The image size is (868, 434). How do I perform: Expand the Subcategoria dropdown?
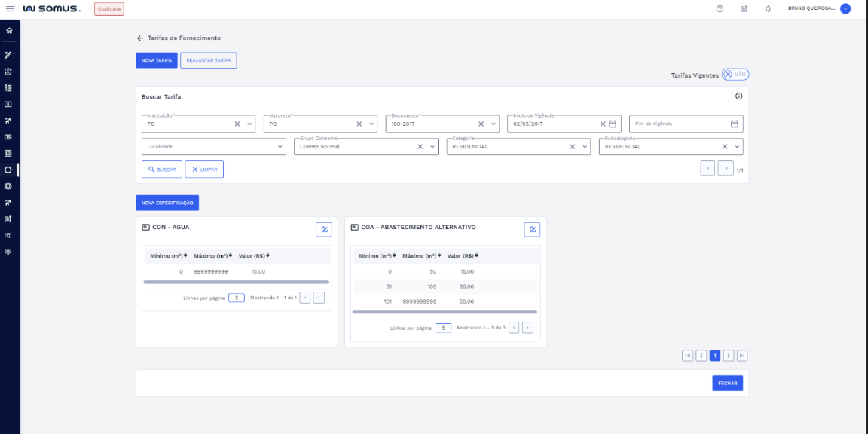click(x=738, y=147)
